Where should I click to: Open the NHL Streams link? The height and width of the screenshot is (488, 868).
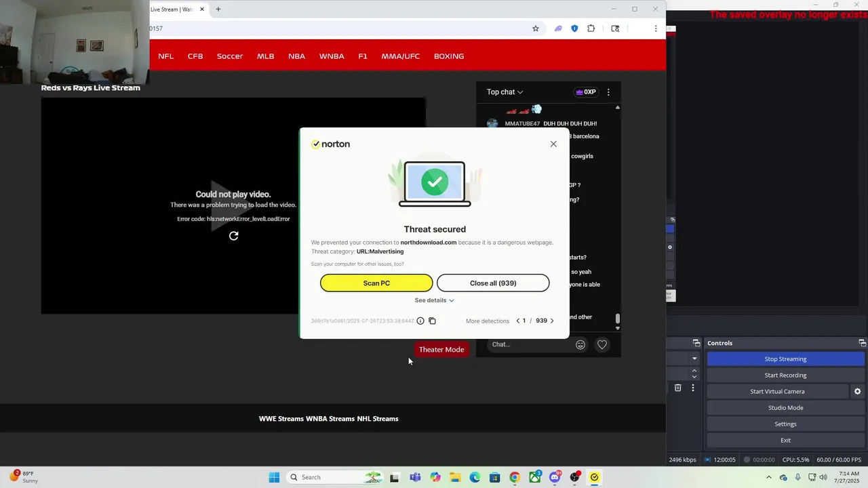coord(378,419)
